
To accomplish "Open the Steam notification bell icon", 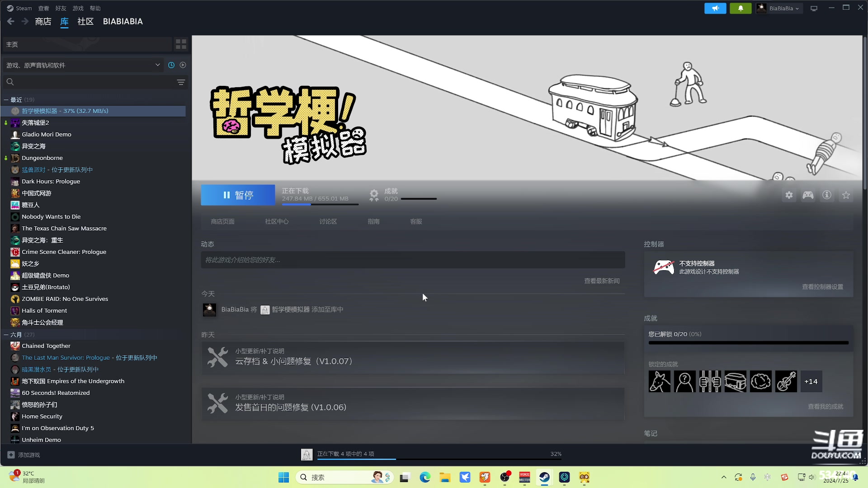I will tap(741, 8).
